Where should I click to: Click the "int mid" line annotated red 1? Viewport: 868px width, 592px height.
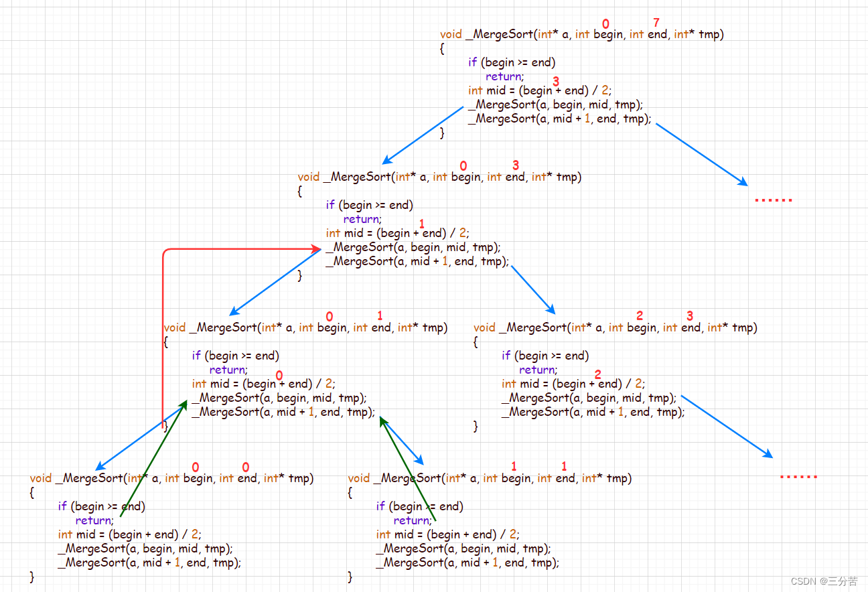click(x=398, y=233)
